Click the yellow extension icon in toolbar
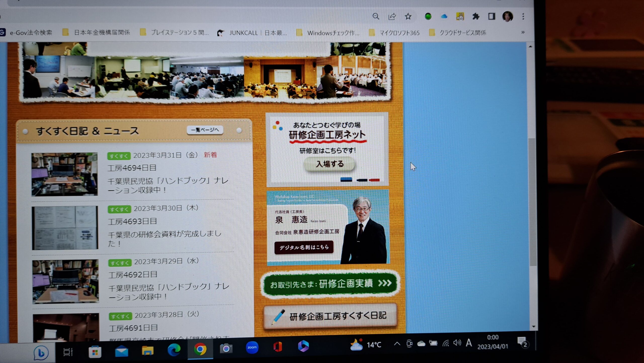This screenshot has width=644, height=363. [460, 17]
